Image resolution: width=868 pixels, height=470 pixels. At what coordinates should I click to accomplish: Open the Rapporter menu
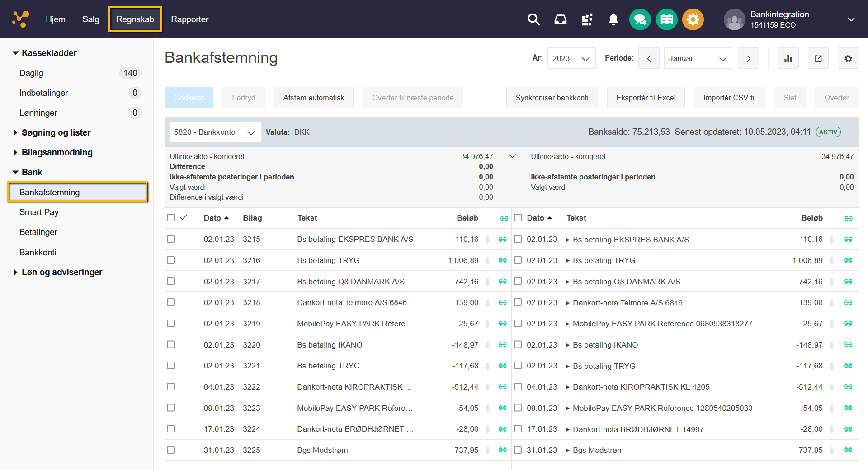(x=189, y=19)
